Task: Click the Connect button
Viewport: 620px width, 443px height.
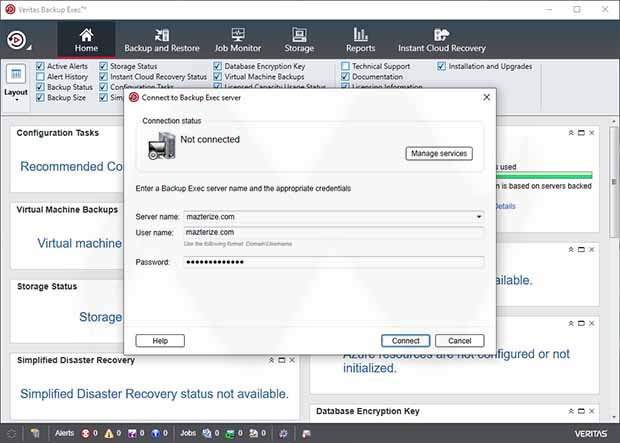Action: pos(406,341)
